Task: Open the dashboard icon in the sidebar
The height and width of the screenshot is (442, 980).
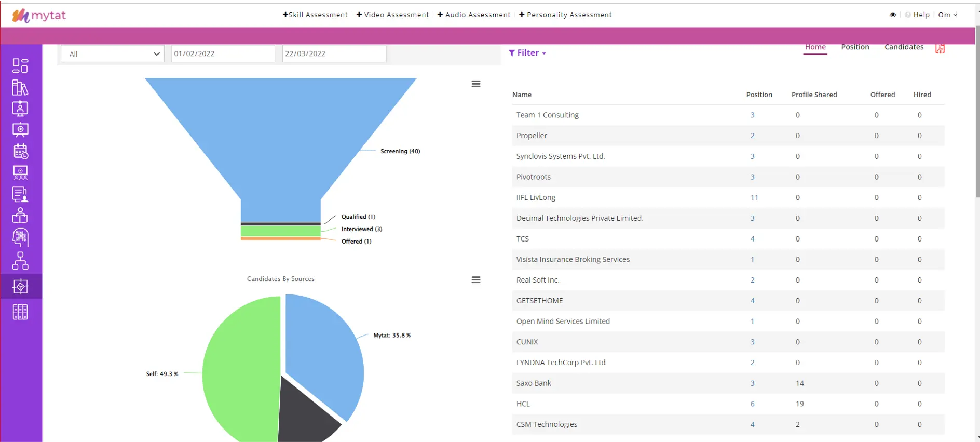Action: pos(20,65)
